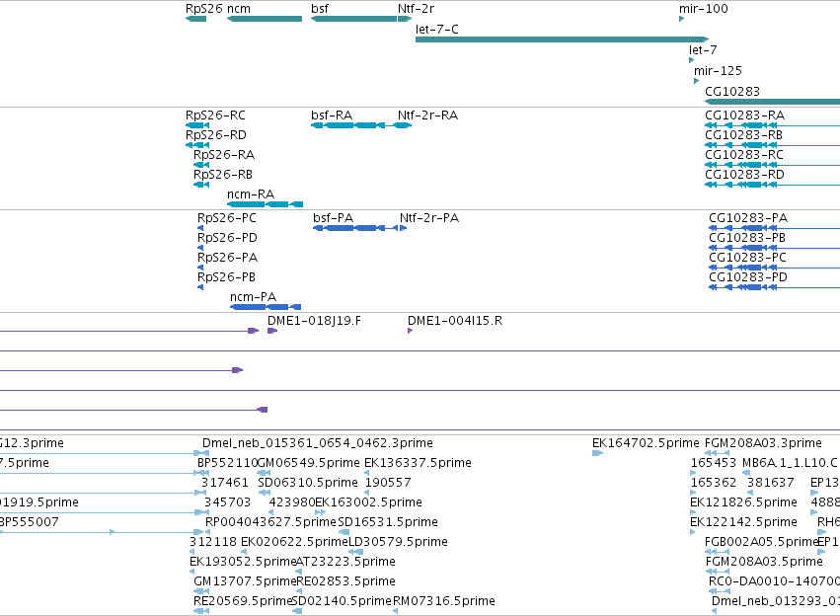Screen dimensions: 840x616
Task: Open the SD06310.5prime EST label
Action: pyautogui.click(x=308, y=483)
